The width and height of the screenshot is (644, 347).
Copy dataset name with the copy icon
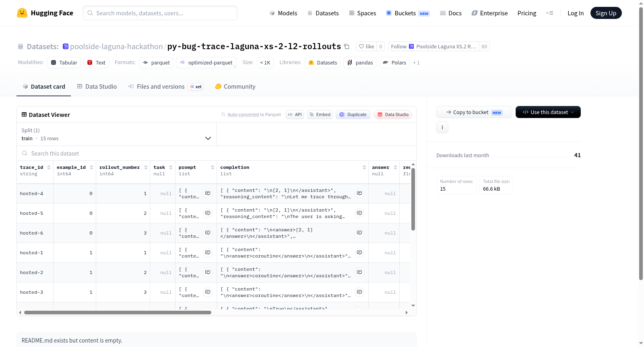point(347,46)
